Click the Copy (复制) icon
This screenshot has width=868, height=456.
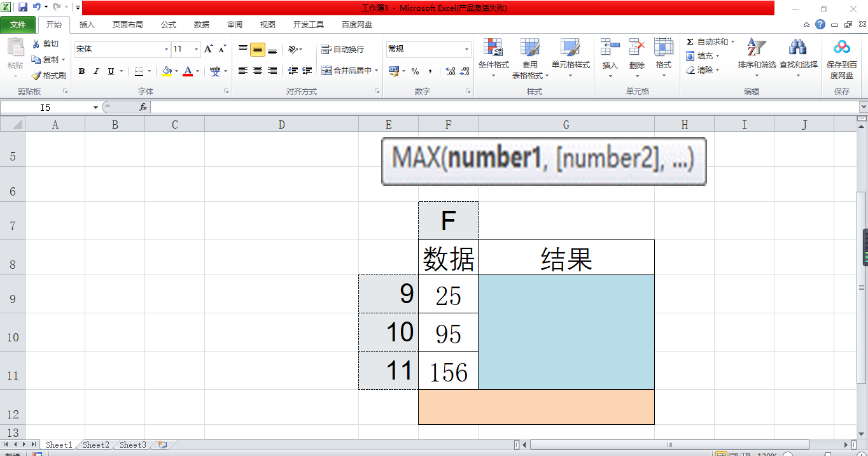click(x=36, y=59)
